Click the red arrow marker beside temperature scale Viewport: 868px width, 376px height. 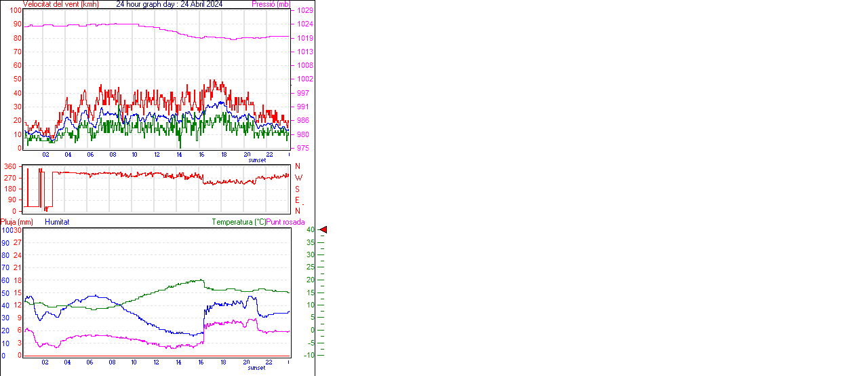(323, 230)
